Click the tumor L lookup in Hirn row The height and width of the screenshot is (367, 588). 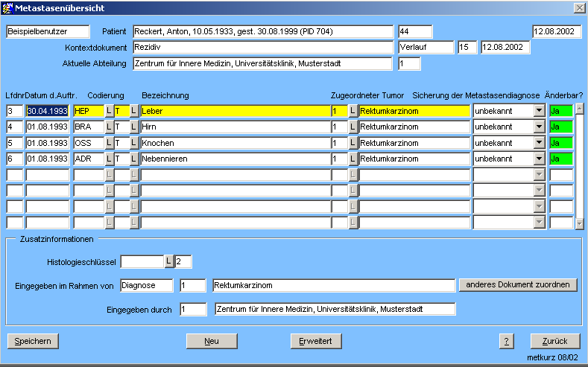click(x=353, y=127)
